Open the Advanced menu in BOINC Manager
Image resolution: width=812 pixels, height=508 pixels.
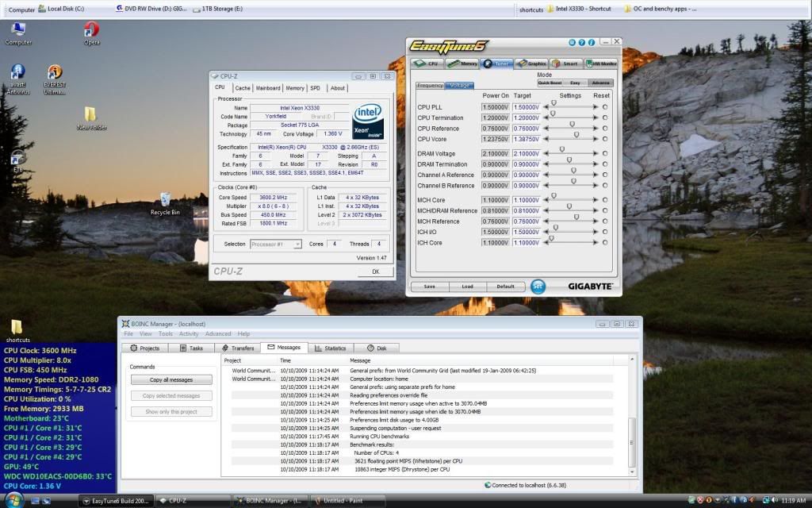217,334
